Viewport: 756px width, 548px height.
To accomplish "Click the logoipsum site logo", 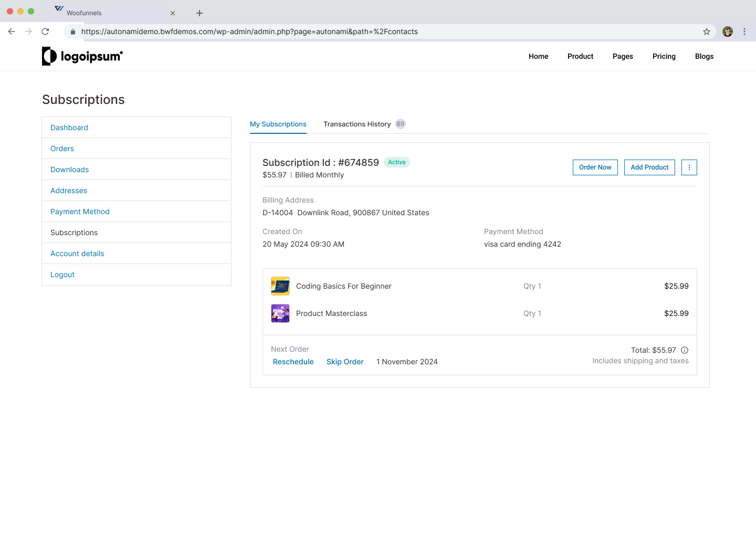I will pyautogui.click(x=82, y=56).
